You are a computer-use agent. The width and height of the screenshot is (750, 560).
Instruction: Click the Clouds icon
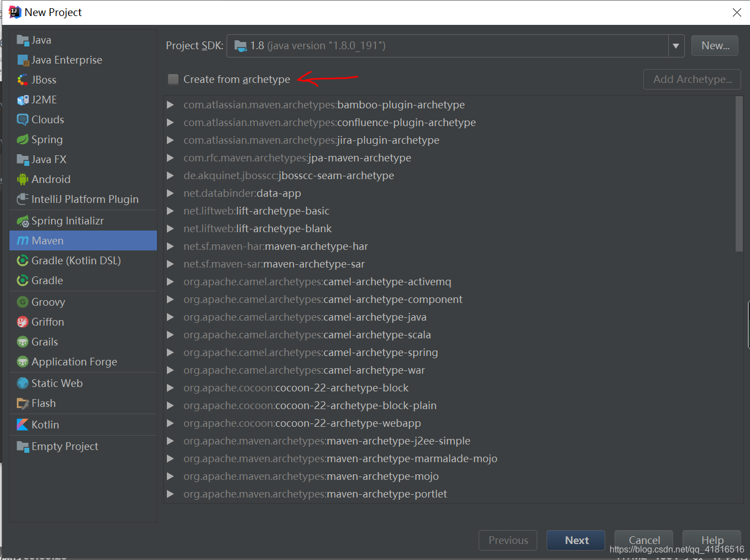[x=23, y=119]
